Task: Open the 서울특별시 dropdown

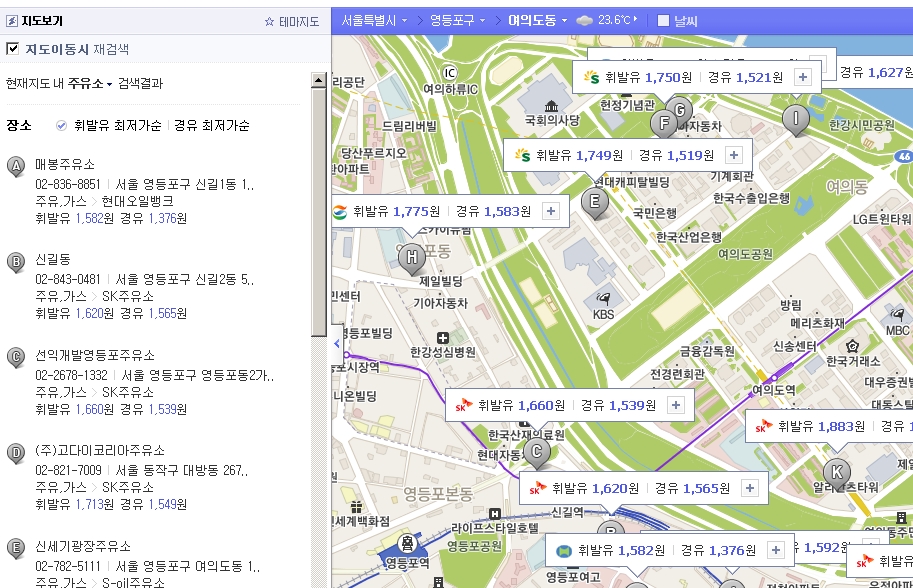Action: [x=374, y=21]
